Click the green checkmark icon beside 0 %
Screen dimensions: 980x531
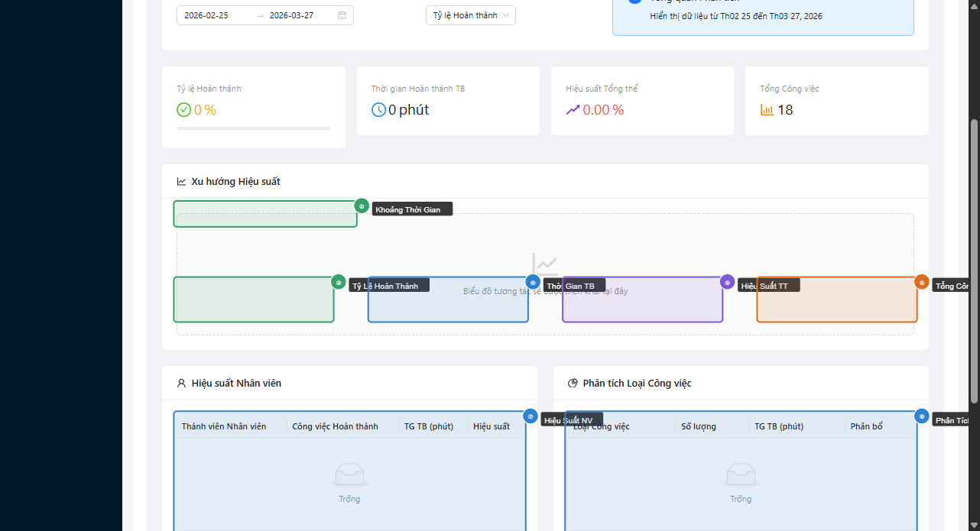coord(183,110)
